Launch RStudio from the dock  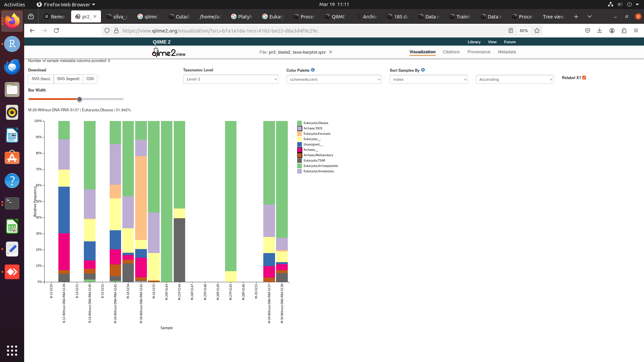point(12,44)
